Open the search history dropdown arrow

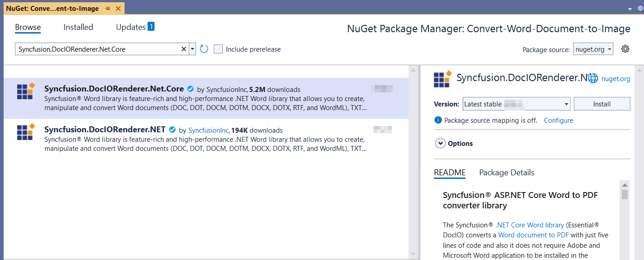click(192, 49)
